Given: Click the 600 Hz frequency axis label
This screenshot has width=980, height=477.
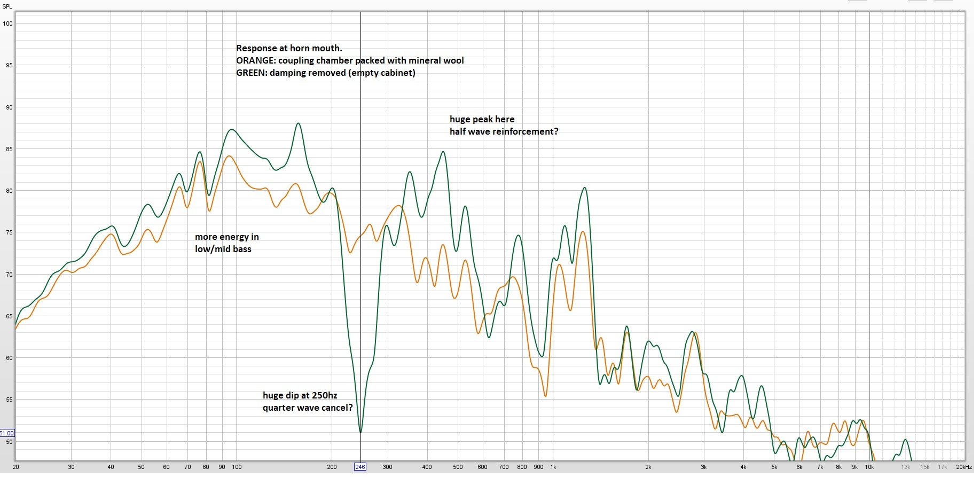Looking at the screenshot, I should 483,467.
